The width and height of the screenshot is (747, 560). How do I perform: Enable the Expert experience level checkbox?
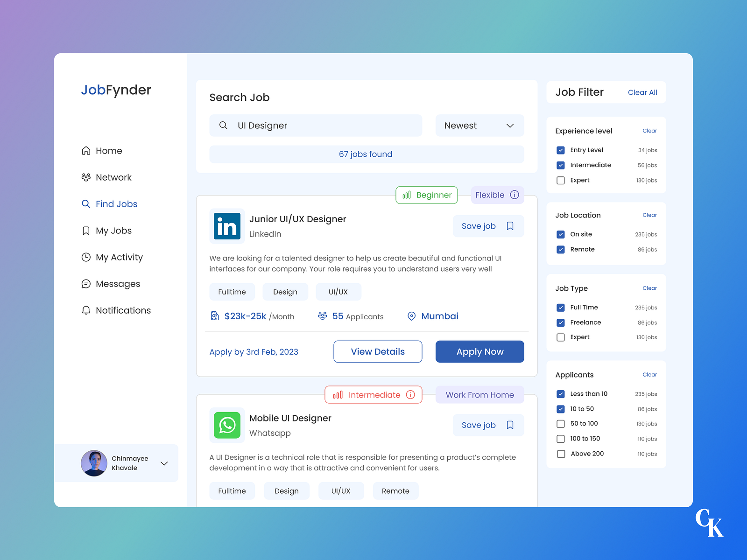coord(560,180)
